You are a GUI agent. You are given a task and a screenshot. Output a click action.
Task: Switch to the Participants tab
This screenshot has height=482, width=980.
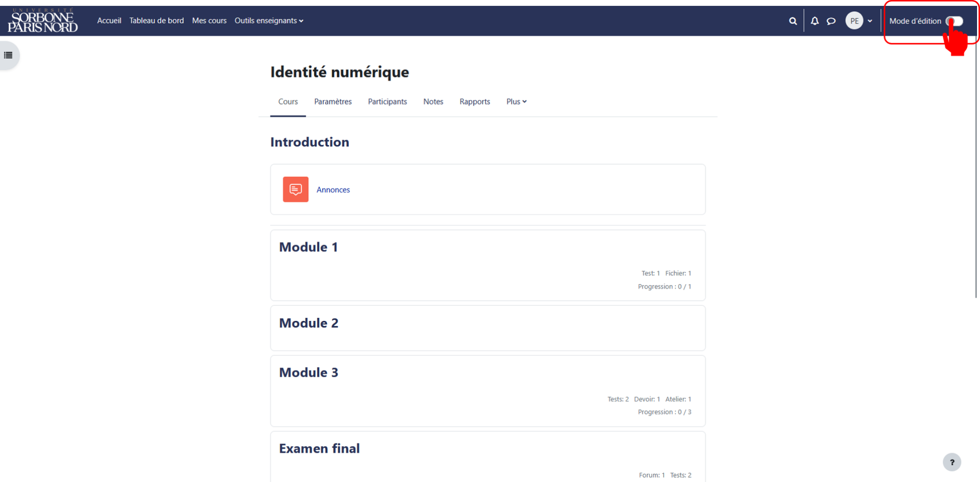pyautogui.click(x=387, y=101)
